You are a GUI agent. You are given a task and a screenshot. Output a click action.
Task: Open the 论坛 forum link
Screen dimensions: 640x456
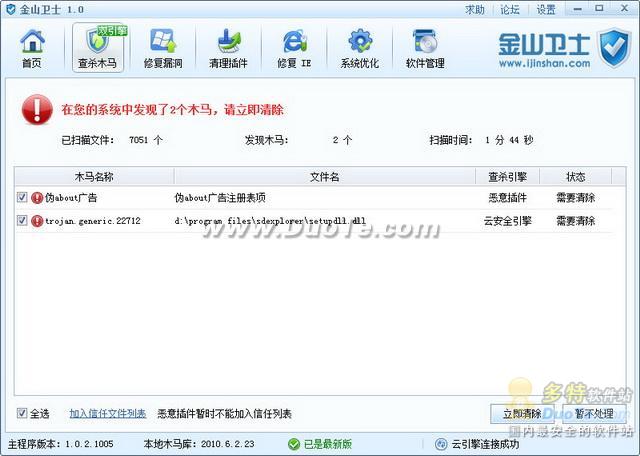pos(510,9)
